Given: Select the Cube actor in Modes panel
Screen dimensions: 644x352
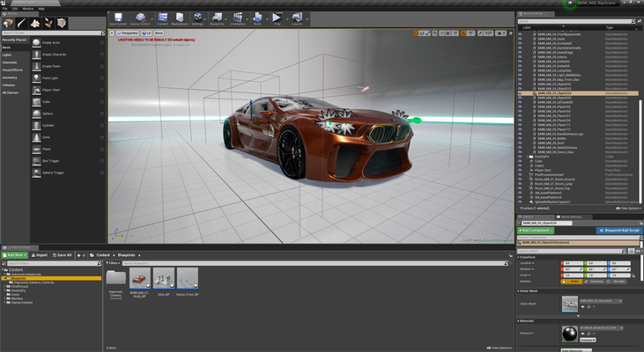Looking at the screenshot, I should pyautogui.click(x=47, y=101).
